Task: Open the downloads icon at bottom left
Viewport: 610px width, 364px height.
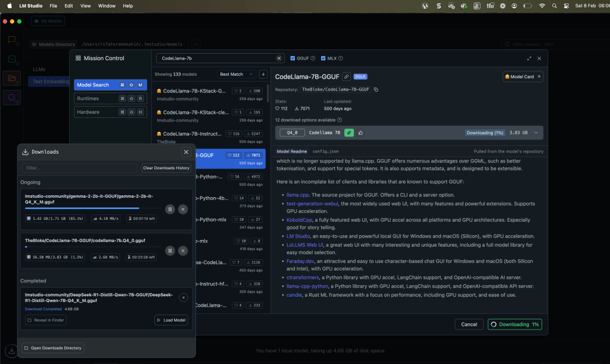Action: click(x=12, y=351)
